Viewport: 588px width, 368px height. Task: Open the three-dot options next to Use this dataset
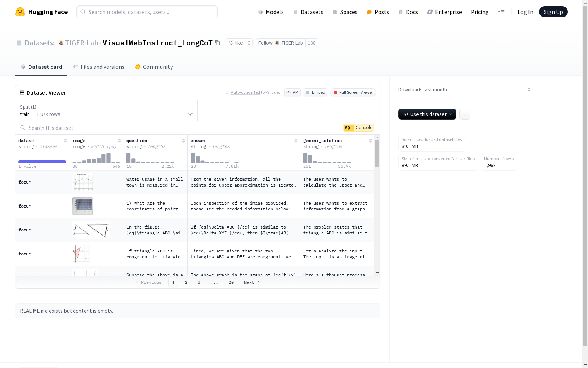coord(465,114)
